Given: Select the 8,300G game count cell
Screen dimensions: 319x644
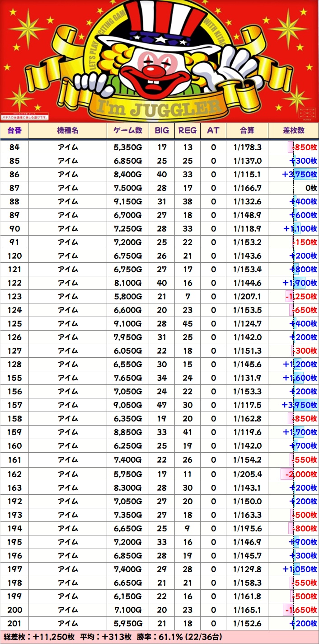Looking at the screenshot, I should (x=128, y=488).
